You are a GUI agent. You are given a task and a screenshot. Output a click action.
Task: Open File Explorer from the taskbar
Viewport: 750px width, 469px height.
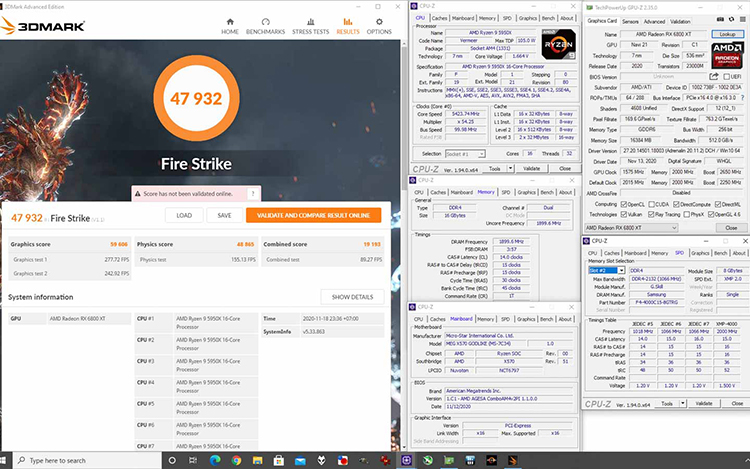[x=258, y=460]
